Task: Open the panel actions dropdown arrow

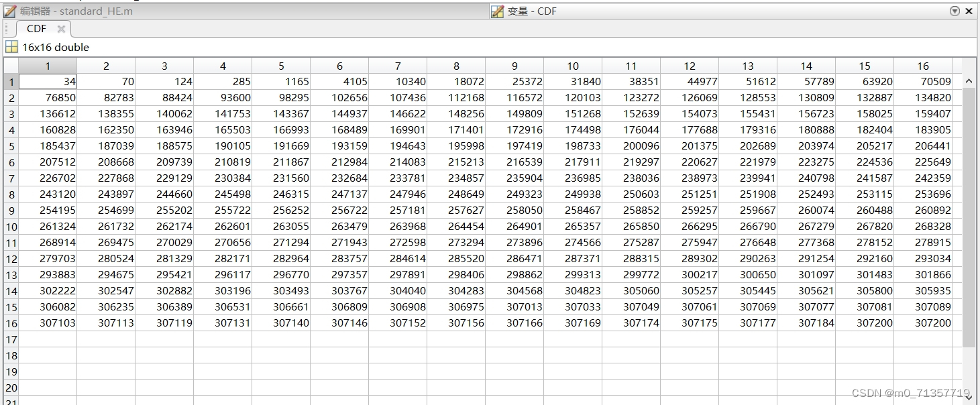Action: coord(955,11)
